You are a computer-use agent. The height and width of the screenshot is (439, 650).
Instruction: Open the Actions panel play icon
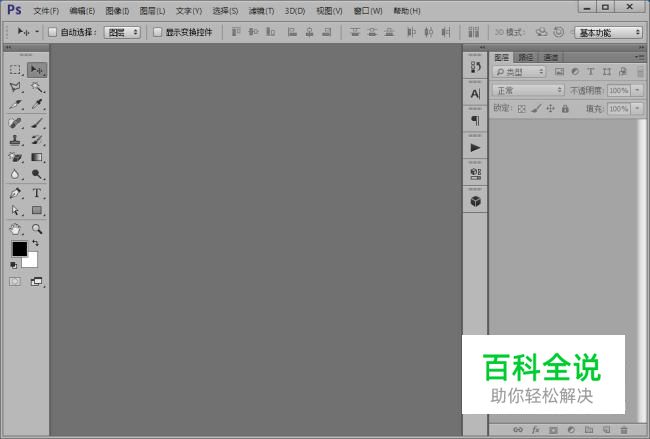point(475,148)
